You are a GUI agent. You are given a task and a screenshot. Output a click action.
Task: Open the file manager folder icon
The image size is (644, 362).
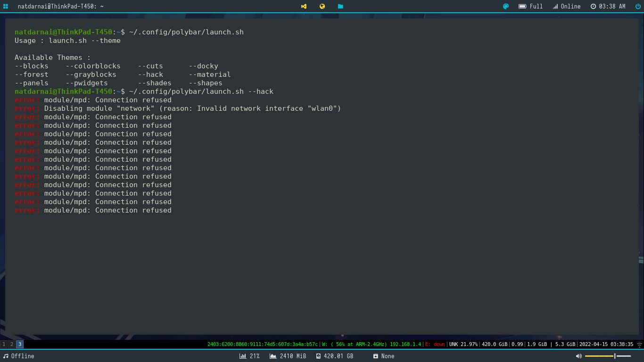(340, 6)
